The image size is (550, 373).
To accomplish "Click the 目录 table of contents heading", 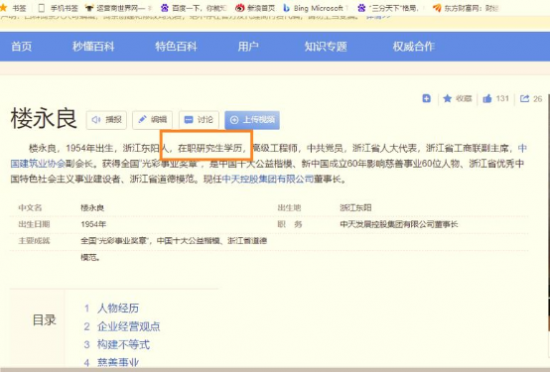I will (x=44, y=320).
